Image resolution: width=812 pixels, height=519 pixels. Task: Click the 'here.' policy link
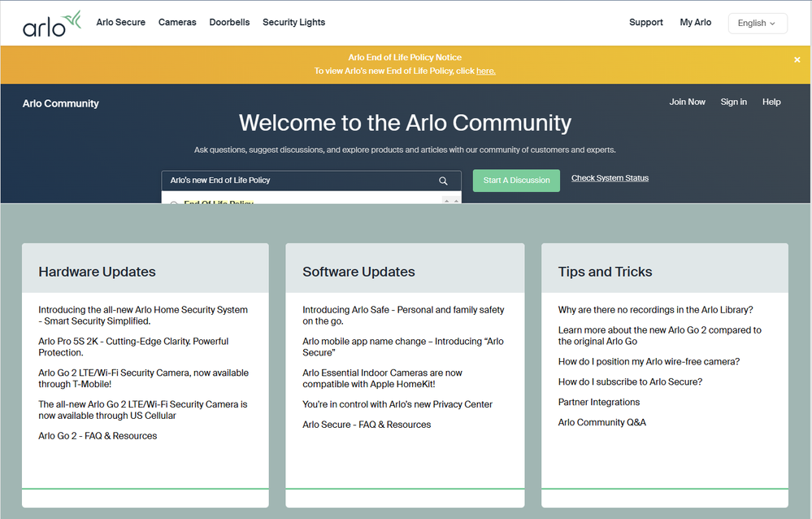point(486,71)
